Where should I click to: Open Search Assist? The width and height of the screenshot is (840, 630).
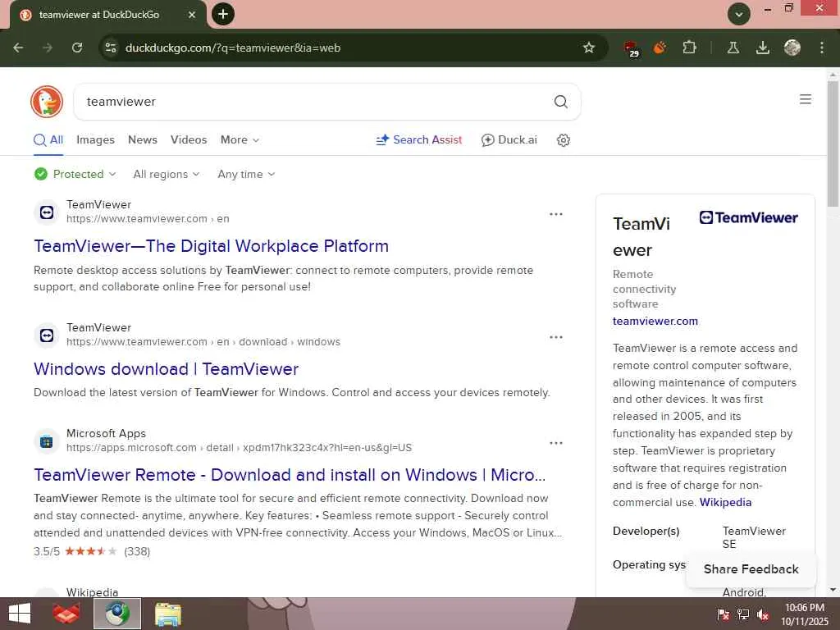(x=419, y=139)
